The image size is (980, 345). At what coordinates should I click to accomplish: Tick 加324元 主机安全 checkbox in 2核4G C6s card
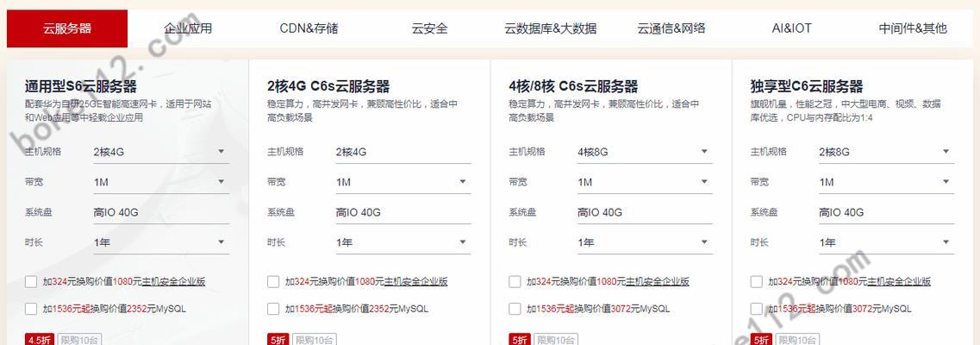pyautogui.click(x=273, y=282)
